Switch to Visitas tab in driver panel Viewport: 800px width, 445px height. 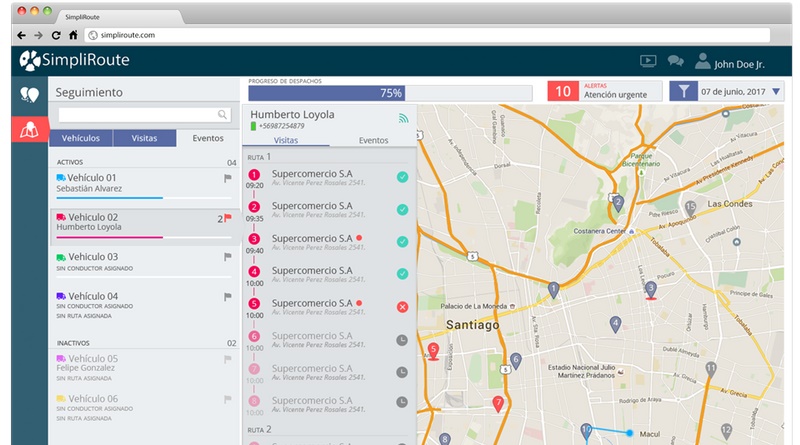[x=286, y=140]
